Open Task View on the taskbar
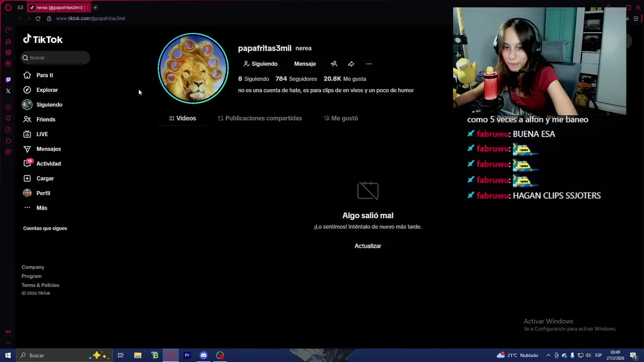 [121, 355]
